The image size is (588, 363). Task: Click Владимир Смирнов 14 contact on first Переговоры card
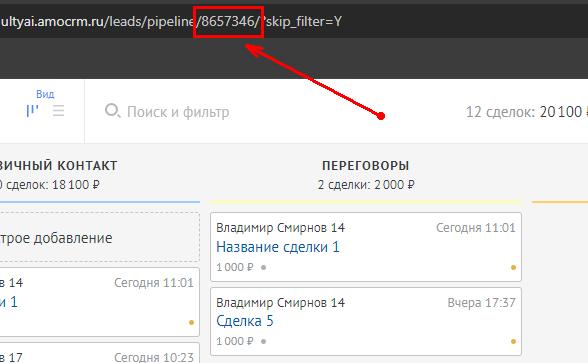point(280,228)
